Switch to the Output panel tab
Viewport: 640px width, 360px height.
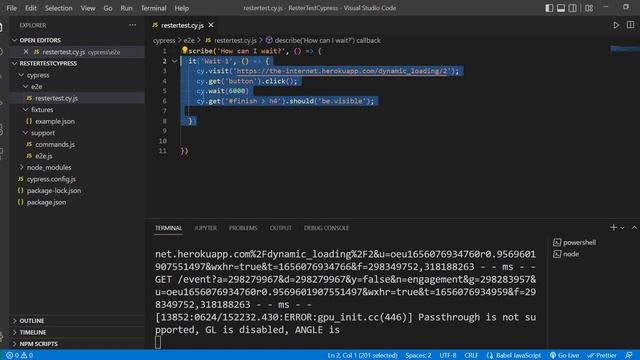(280, 228)
